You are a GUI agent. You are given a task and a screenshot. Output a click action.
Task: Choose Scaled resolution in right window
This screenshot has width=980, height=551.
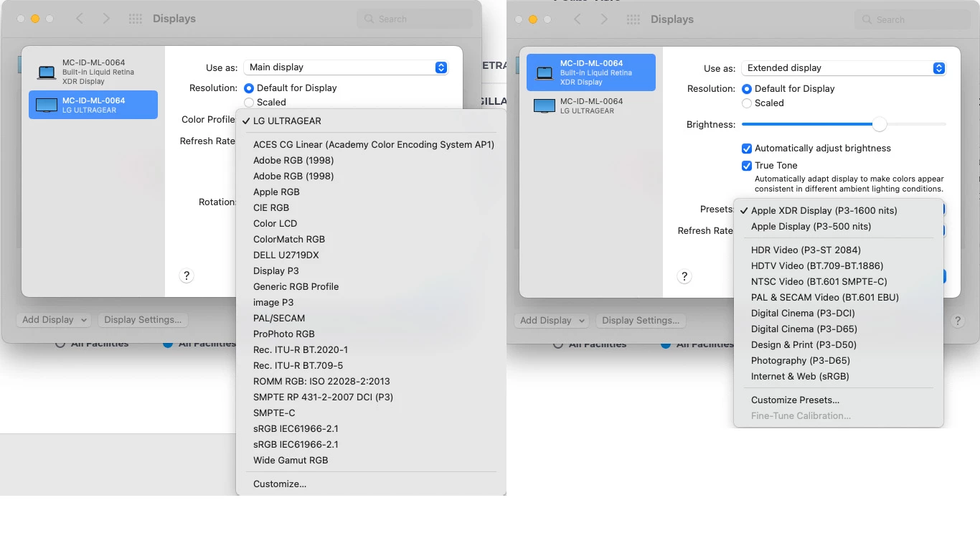746,103
